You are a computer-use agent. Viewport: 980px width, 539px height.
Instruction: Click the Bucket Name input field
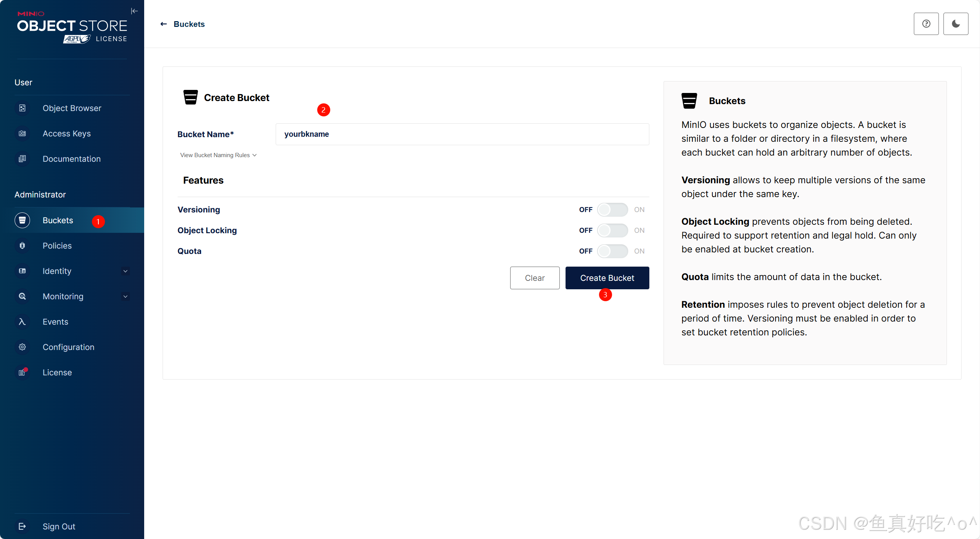point(462,134)
